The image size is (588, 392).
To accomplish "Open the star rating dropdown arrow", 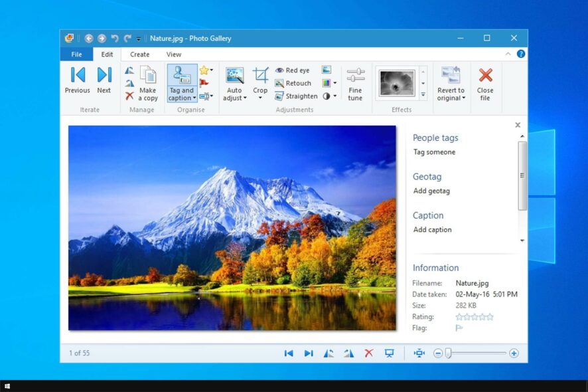I will [212, 70].
